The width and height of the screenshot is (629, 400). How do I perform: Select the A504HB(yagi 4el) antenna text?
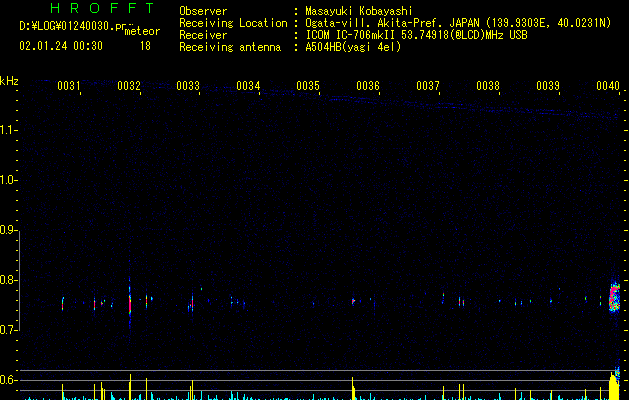353,47
